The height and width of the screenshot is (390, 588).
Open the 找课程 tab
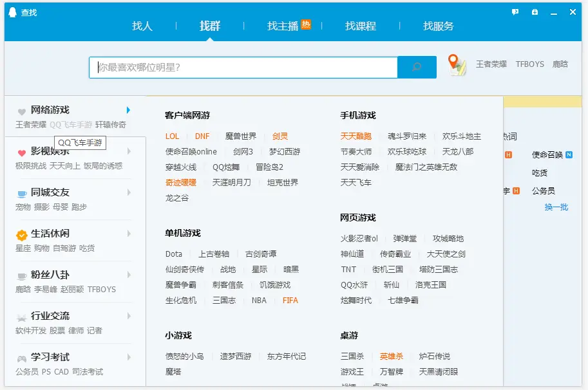[x=361, y=26]
